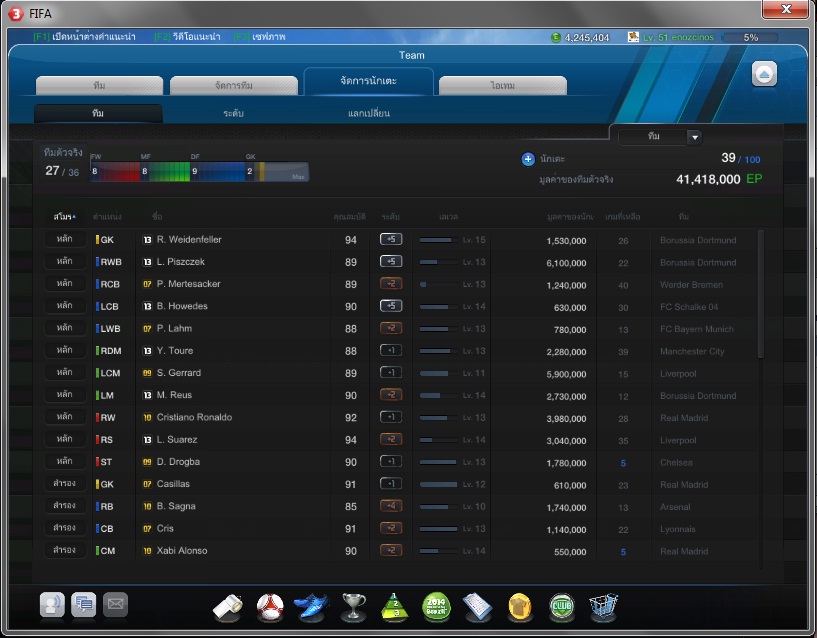This screenshot has height=638, width=817.
Task: Click the eject-style collapse button top right
Action: click(764, 74)
